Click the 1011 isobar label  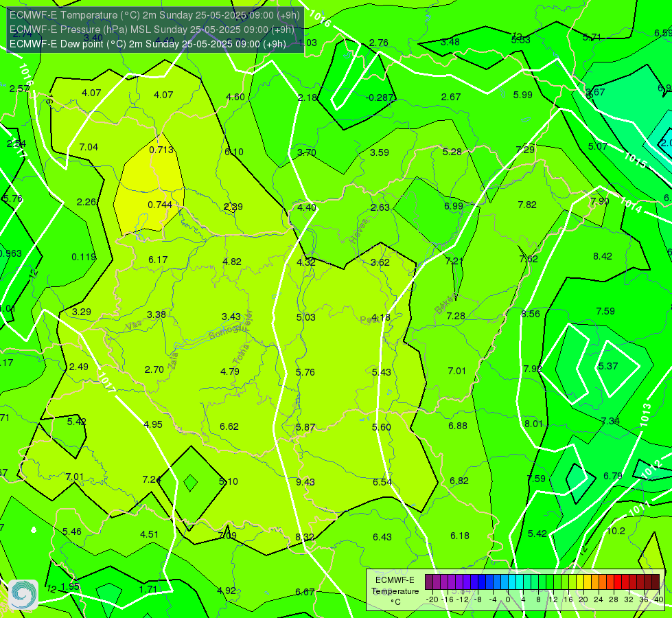pos(639,510)
